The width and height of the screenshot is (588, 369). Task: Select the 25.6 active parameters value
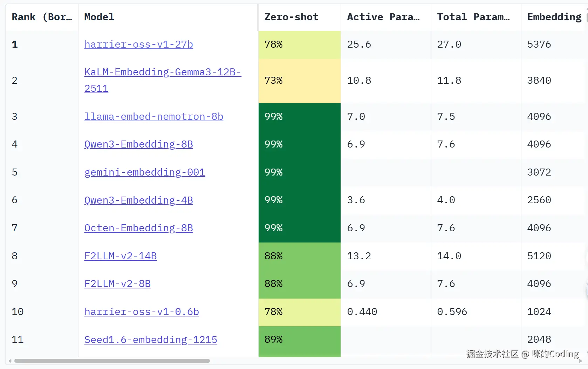coord(359,45)
